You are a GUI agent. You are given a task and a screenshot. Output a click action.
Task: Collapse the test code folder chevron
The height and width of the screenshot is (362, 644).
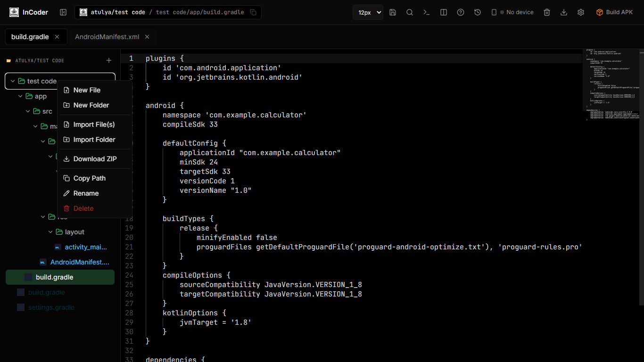click(13, 81)
